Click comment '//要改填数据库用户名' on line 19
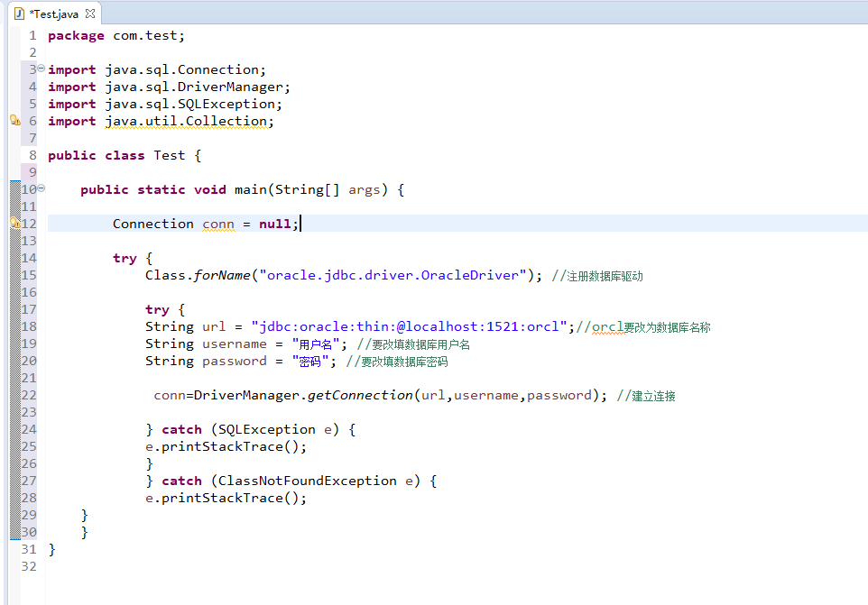The image size is (868, 605). (413, 344)
